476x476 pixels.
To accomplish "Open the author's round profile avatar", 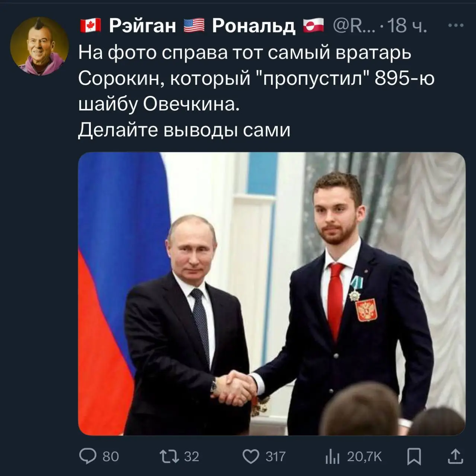I will coord(39,46).
